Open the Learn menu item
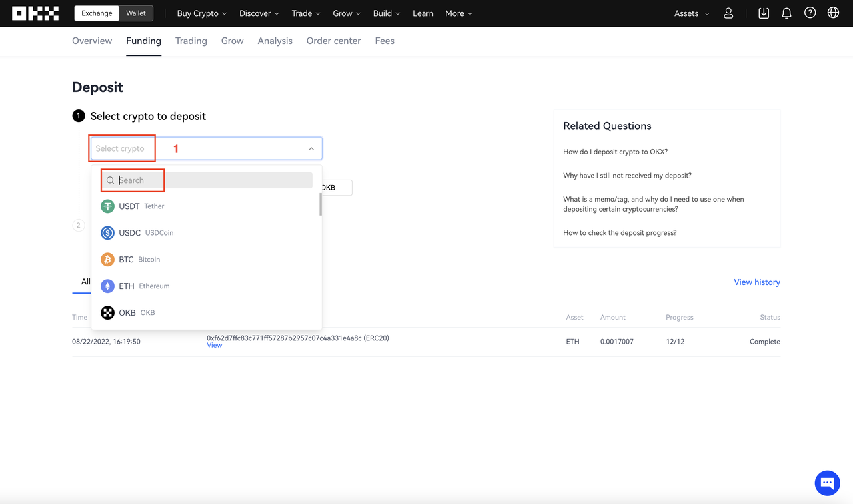This screenshot has height=504, width=853. click(x=423, y=13)
